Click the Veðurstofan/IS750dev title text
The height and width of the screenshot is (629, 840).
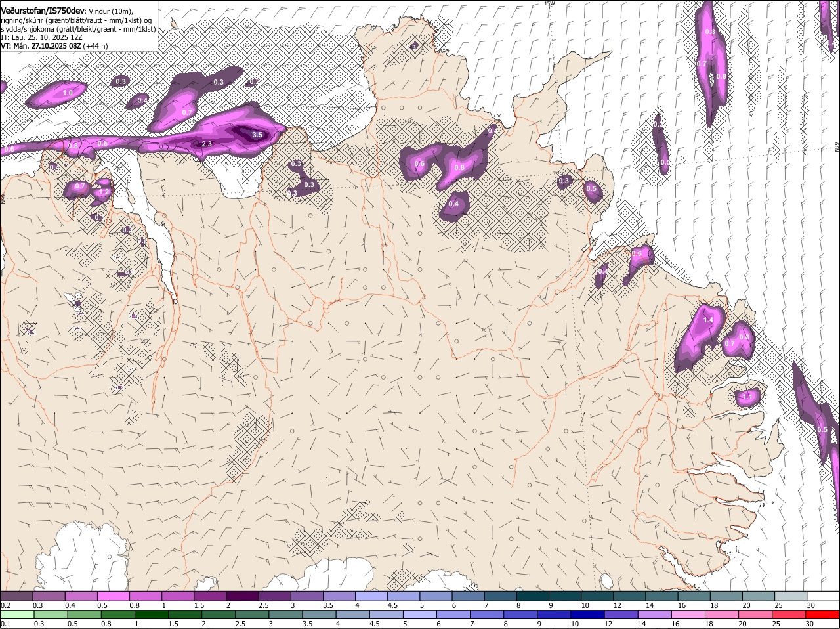[x=43, y=11]
